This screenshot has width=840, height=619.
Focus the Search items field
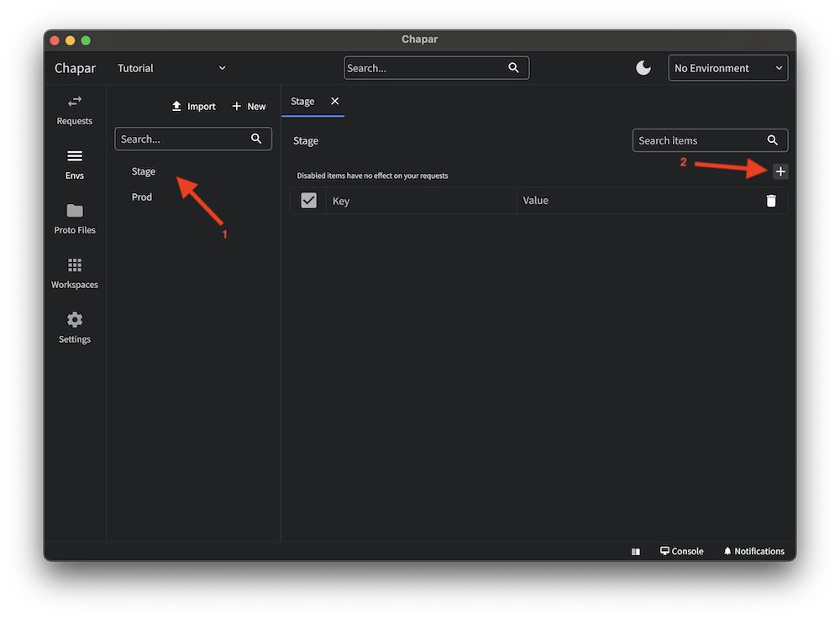(700, 140)
